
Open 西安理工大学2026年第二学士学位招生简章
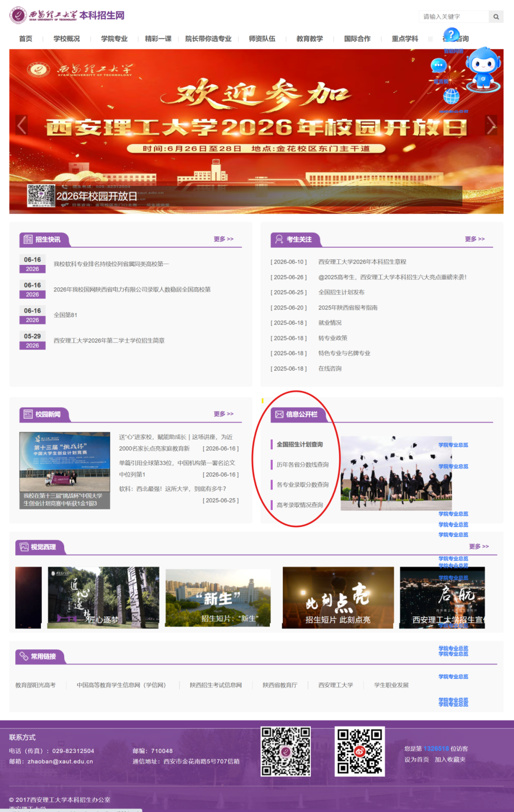tap(109, 341)
